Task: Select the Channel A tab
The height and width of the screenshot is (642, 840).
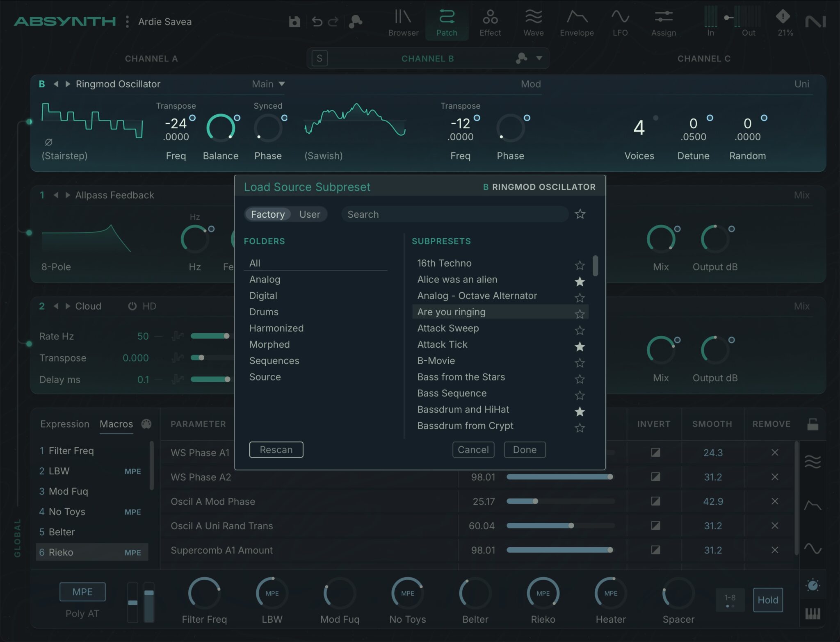Action: [x=151, y=59]
